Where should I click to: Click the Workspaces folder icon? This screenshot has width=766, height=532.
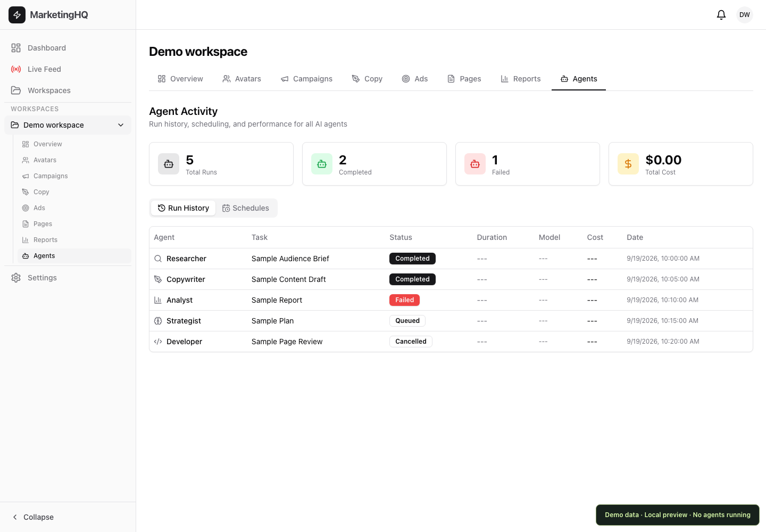pyautogui.click(x=16, y=90)
